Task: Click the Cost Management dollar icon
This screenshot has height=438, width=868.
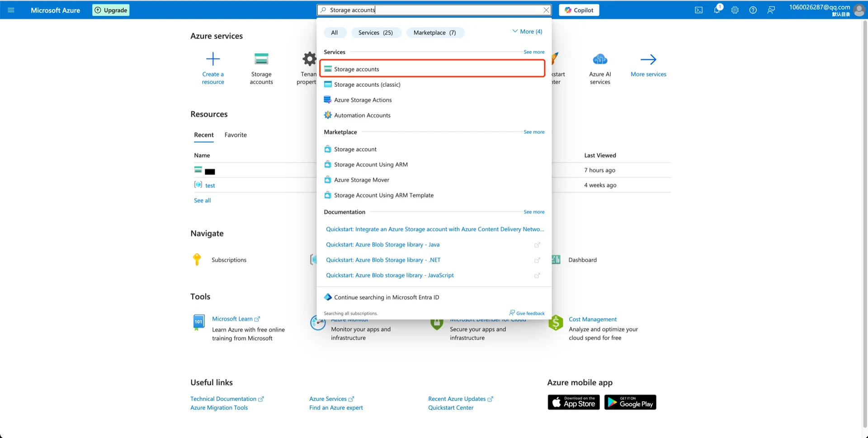Action: (556, 323)
